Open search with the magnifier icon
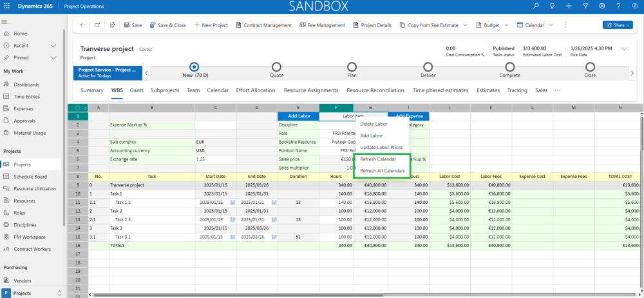 (536, 6)
